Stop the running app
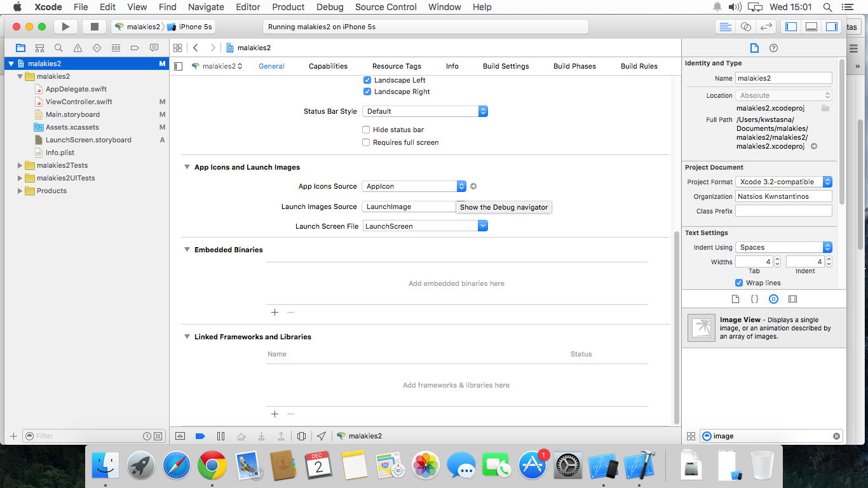Viewport: 868px width, 488px height. [x=94, y=27]
